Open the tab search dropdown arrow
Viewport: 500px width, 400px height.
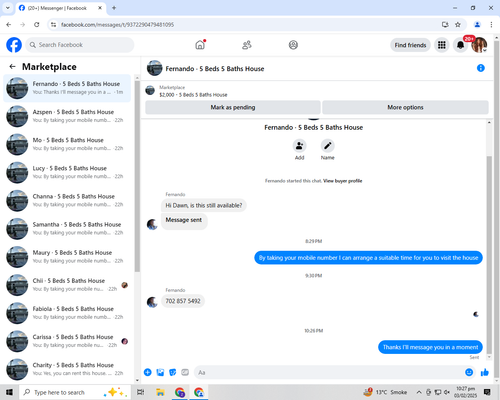tap(8, 8)
